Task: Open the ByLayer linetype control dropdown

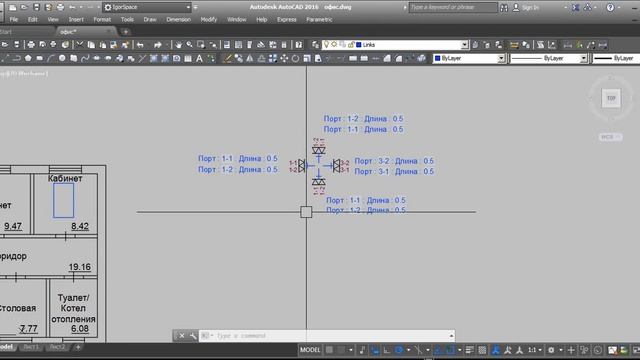Action: (584, 58)
